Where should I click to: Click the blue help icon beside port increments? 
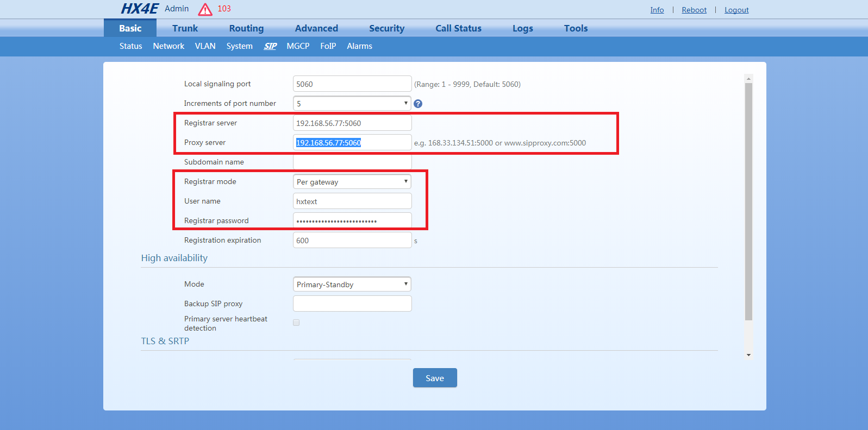(x=417, y=104)
